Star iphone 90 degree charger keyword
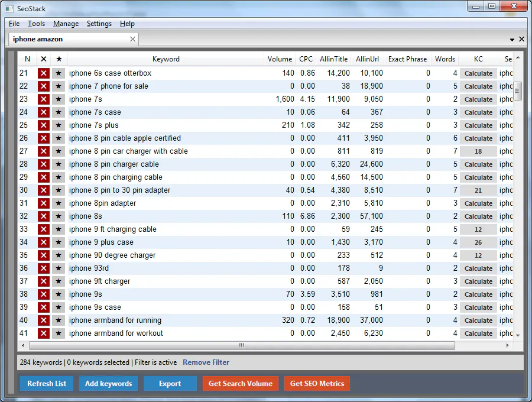This screenshot has height=402, width=532. pos(59,255)
